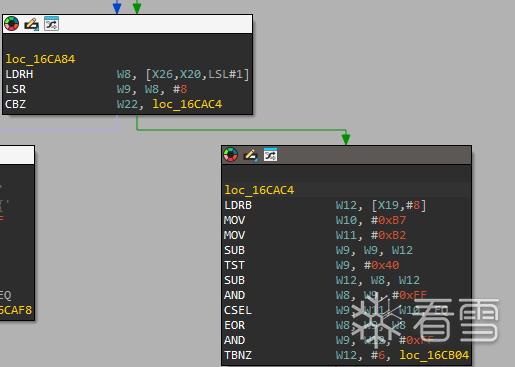Click graph group icon on loc_16CAC4 node
The width and height of the screenshot is (515, 367).
270,155
